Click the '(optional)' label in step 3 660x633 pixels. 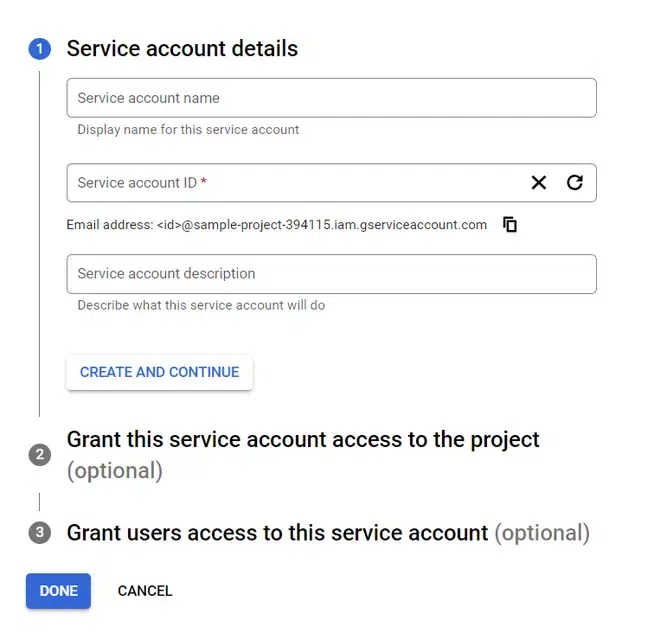point(542,533)
